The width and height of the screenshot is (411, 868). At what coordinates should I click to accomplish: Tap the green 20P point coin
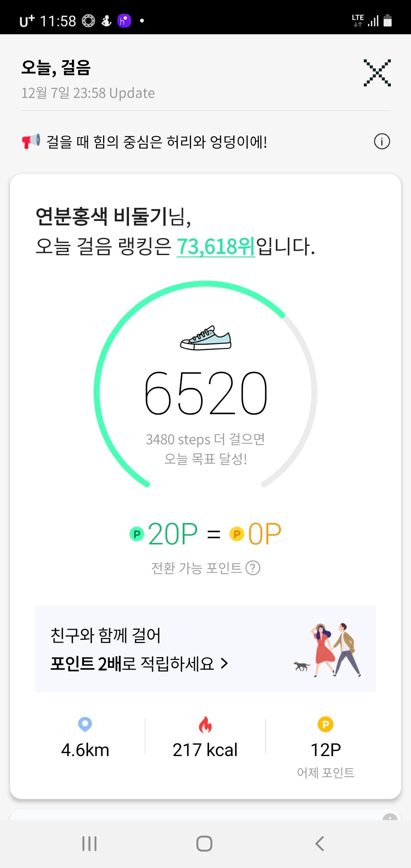(x=137, y=534)
